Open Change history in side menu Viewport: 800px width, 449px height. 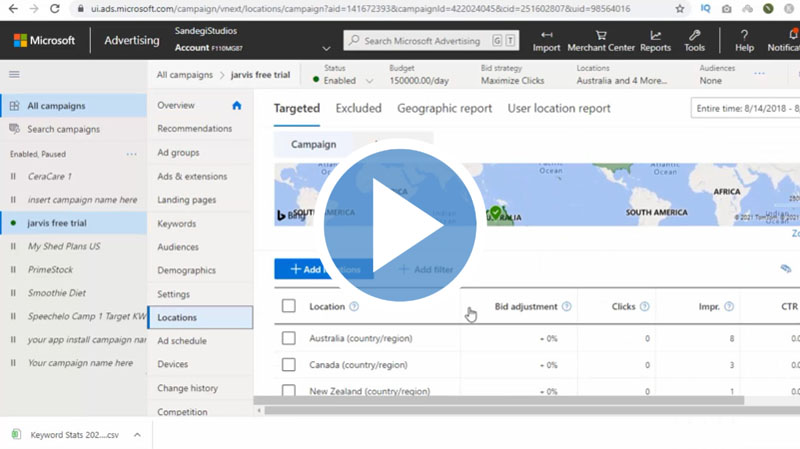[x=187, y=388]
